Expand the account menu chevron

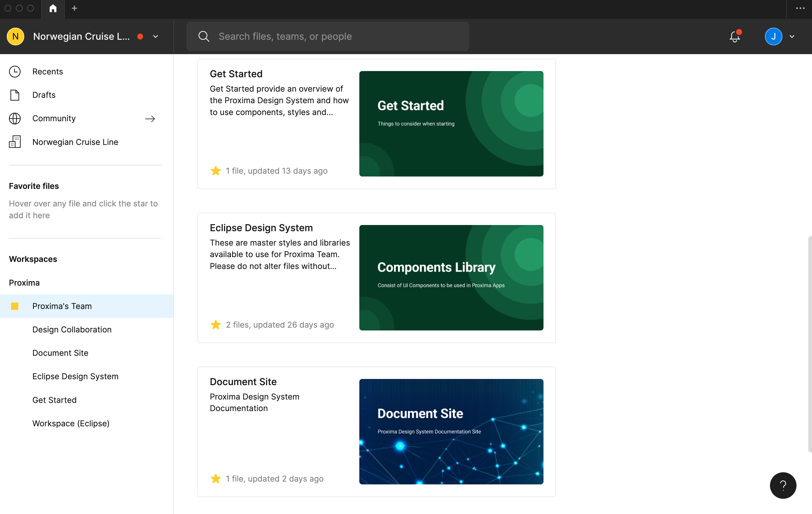792,36
